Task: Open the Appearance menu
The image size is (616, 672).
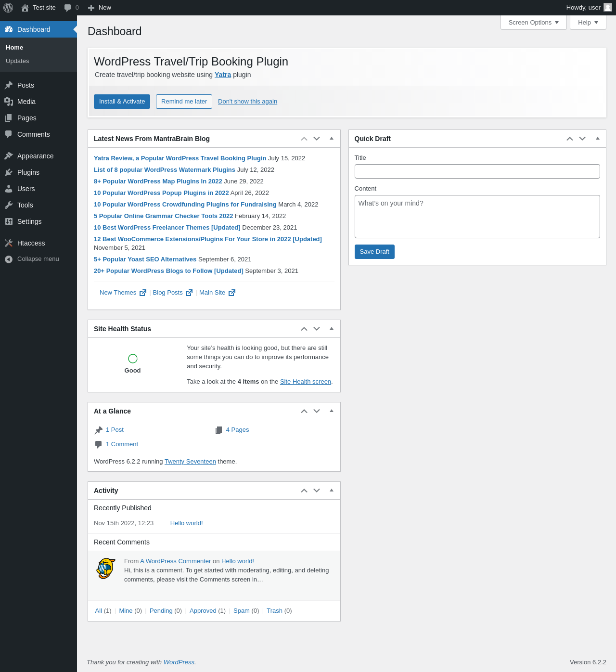Action: (x=35, y=156)
